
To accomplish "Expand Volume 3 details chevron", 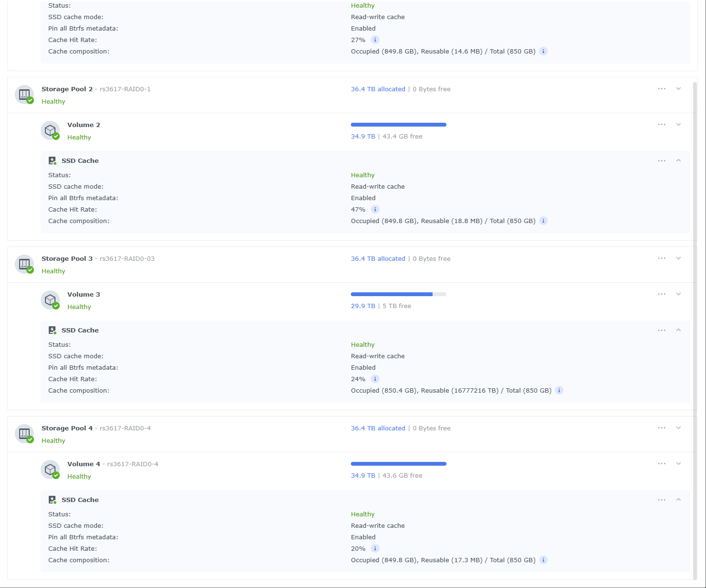I will (678, 294).
